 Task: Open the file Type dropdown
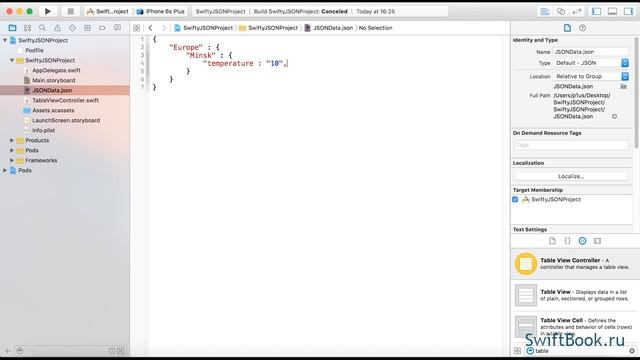(591, 63)
